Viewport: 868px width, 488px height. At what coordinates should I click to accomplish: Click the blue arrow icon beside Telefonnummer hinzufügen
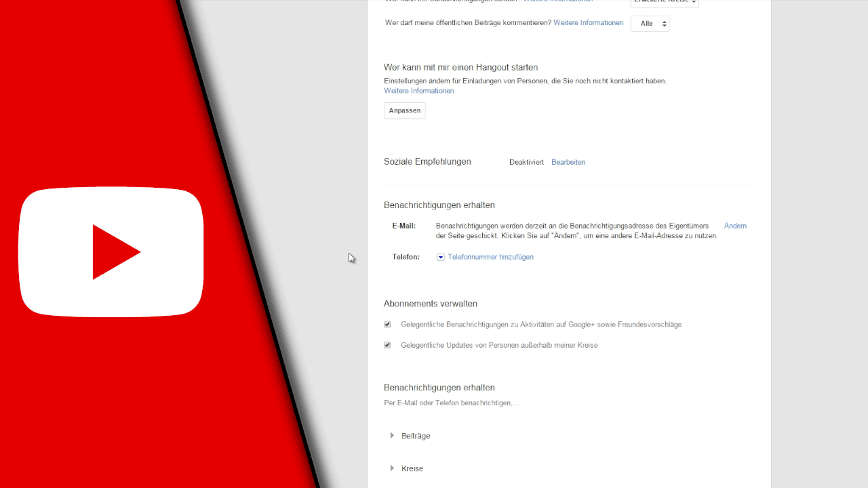pos(441,257)
